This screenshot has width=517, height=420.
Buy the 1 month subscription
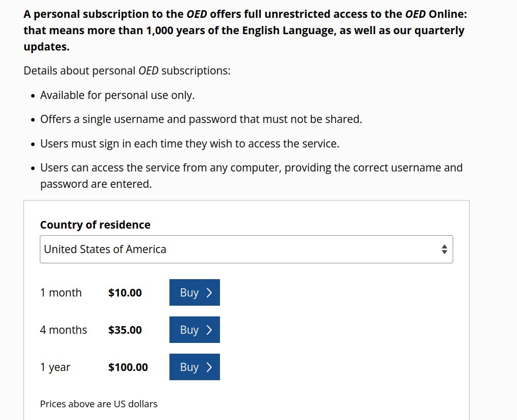[x=194, y=292]
